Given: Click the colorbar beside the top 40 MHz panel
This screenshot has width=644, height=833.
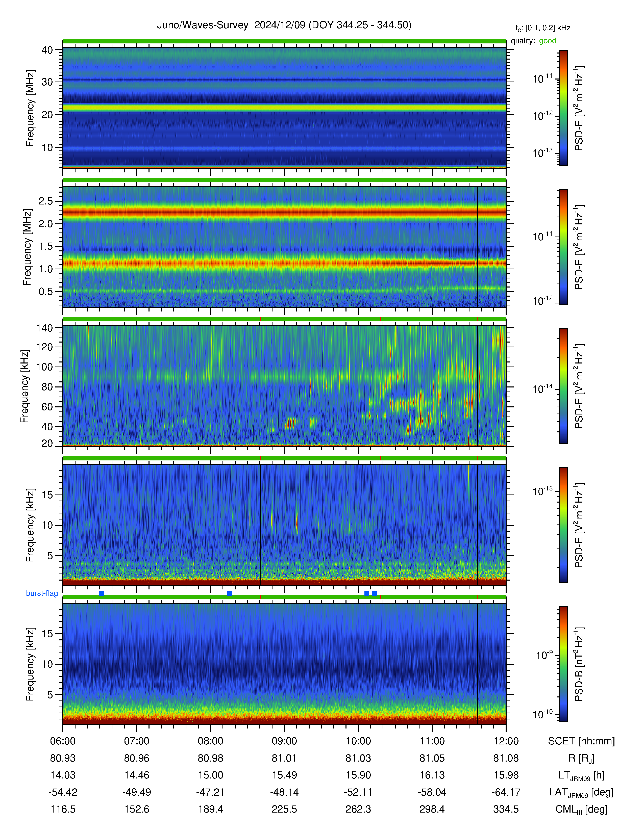Looking at the screenshot, I should pos(563,108).
